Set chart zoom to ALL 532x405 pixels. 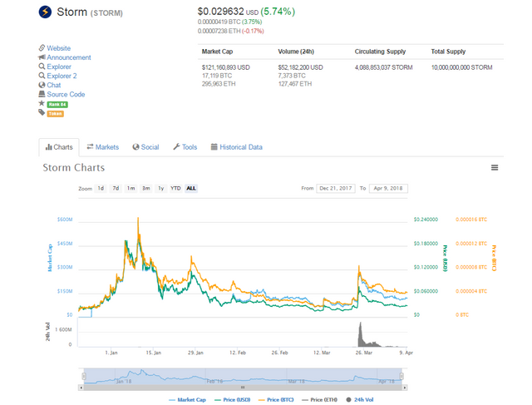(x=191, y=189)
